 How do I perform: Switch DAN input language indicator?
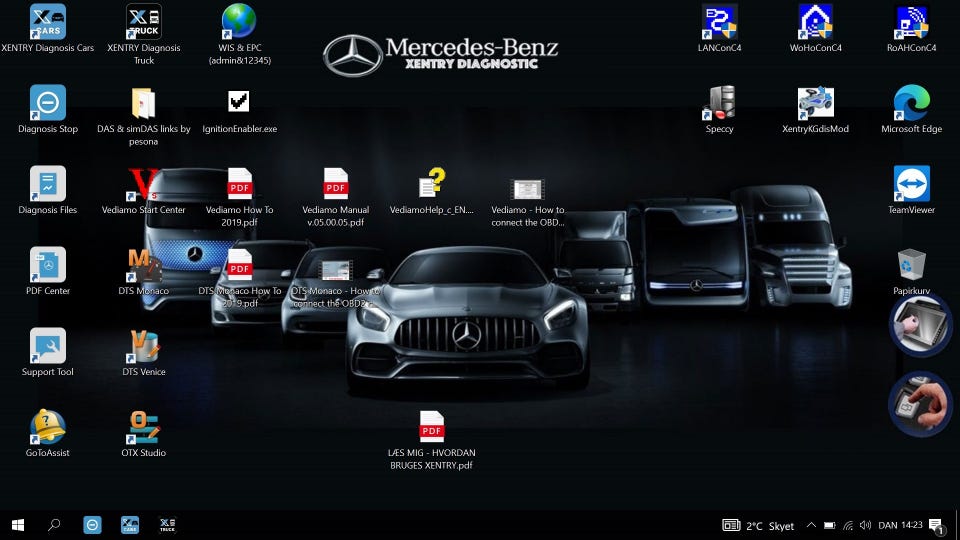pyautogui.click(x=888, y=525)
